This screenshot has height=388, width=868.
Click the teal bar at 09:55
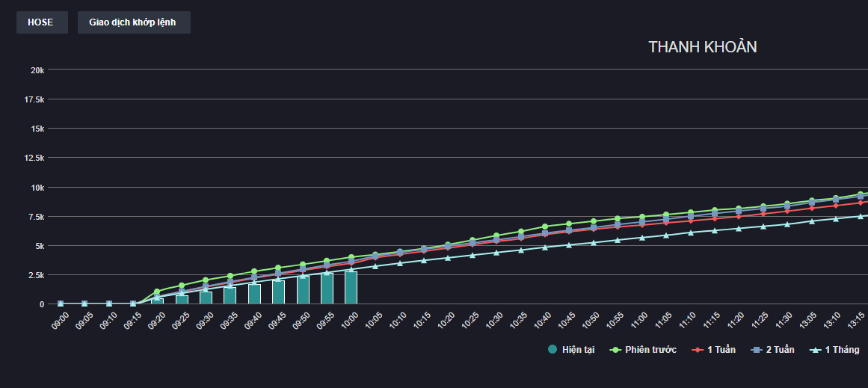click(x=327, y=289)
